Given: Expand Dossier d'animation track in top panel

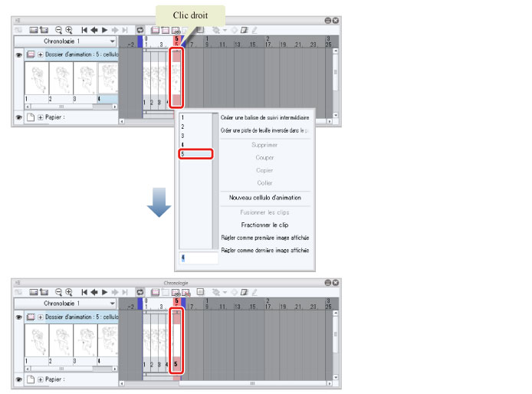Looking at the screenshot, I should click(41, 54).
